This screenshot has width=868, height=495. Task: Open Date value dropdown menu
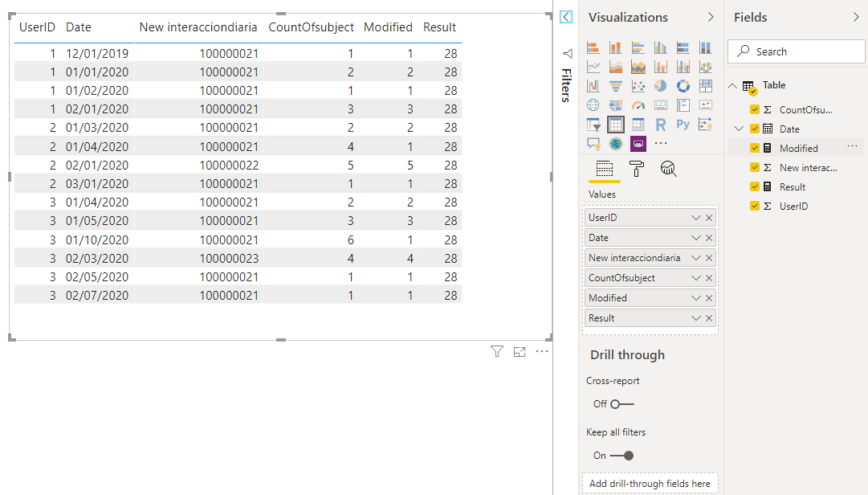pos(696,238)
